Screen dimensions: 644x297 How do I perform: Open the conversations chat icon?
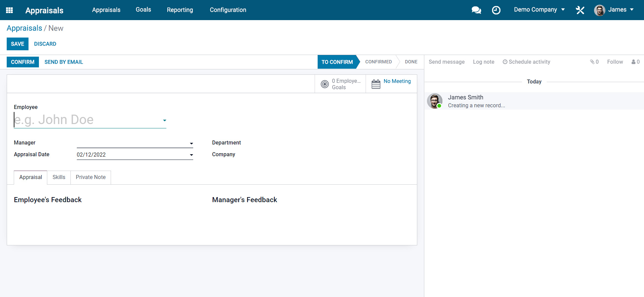coord(476,10)
